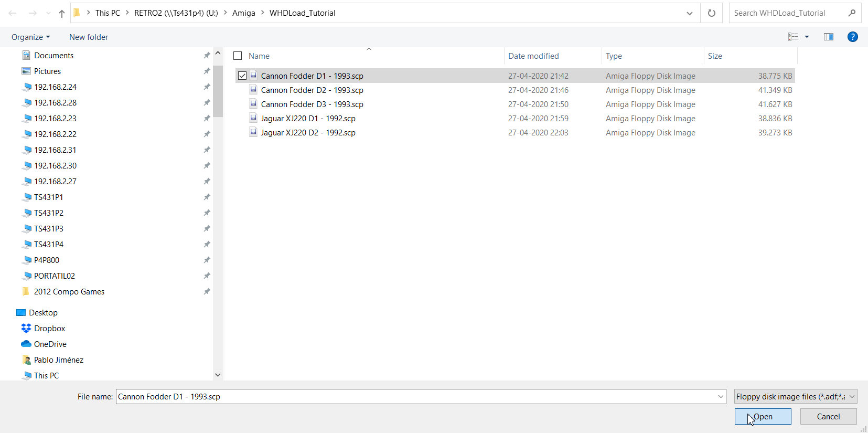868x433 pixels.
Task: Click Jaguar XJ220 D1 file icon
Action: [x=253, y=118]
